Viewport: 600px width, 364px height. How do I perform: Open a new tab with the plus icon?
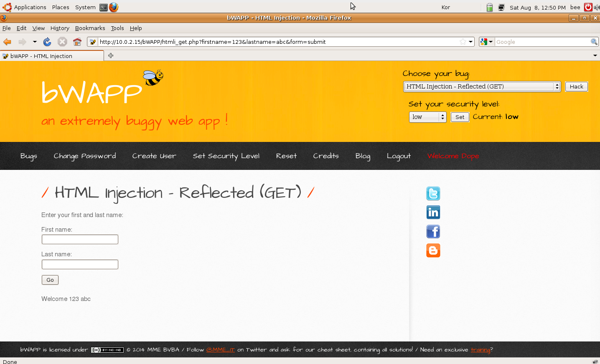pyautogui.click(x=111, y=56)
